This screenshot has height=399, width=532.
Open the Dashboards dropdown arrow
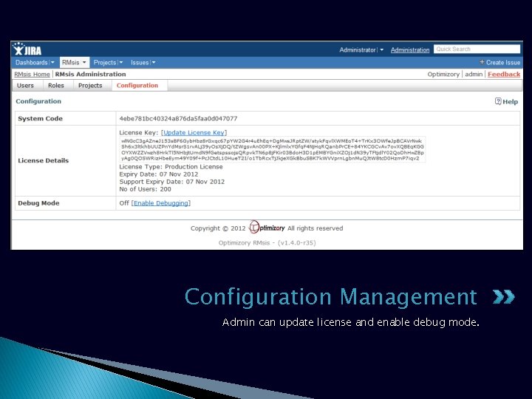52,62
